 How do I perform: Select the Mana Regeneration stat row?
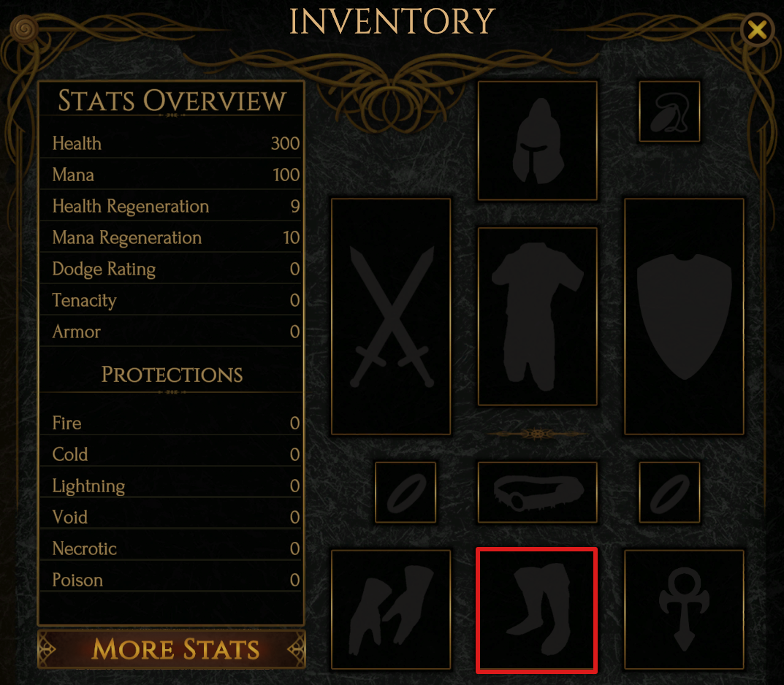(x=172, y=237)
